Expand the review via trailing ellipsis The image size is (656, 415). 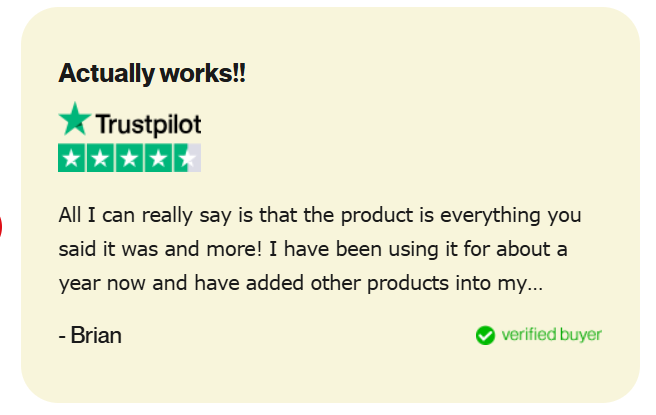[x=534, y=284]
